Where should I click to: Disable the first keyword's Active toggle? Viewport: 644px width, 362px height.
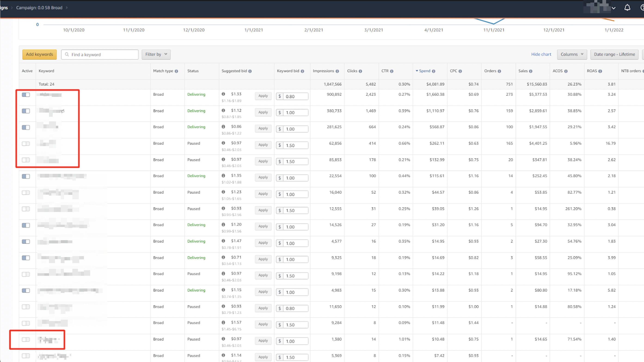point(25,95)
